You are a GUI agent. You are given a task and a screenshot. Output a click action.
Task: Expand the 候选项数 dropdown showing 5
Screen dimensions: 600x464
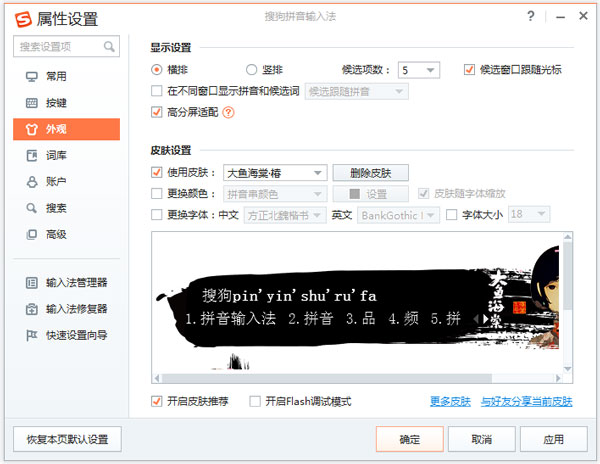tap(419, 70)
